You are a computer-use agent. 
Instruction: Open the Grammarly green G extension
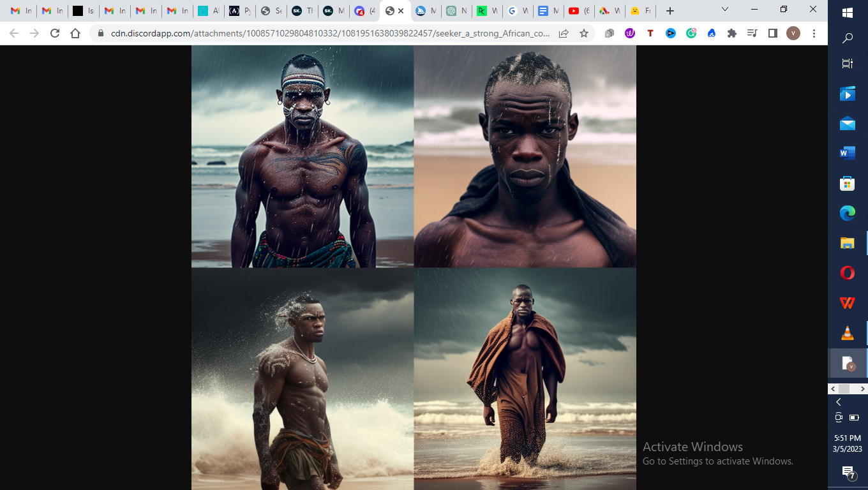(x=691, y=33)
